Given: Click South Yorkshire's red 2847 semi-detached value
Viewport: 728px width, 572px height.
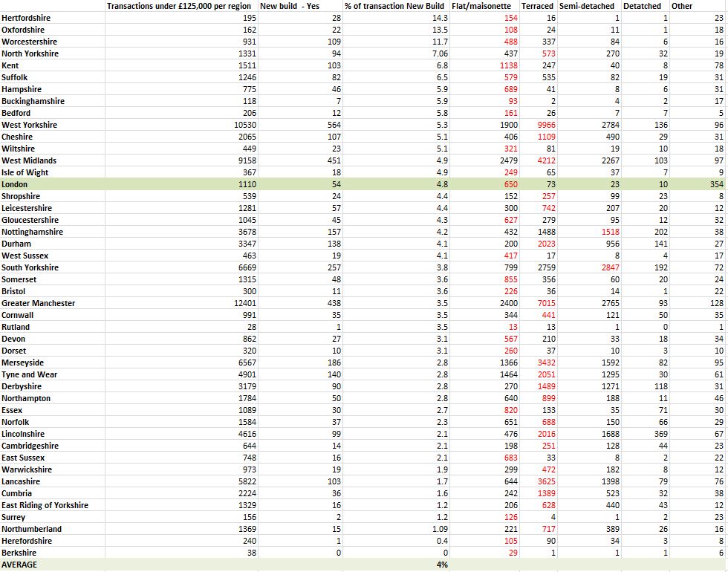Looking at the screenshot, I should click(x=608, y=267).
